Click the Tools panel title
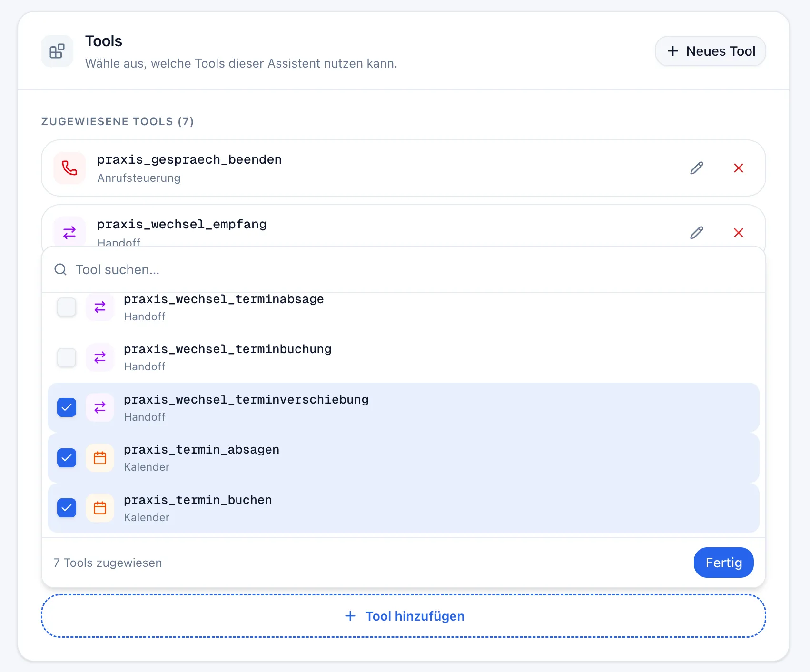The image size is (810, 672). click(x=104, y=41)
